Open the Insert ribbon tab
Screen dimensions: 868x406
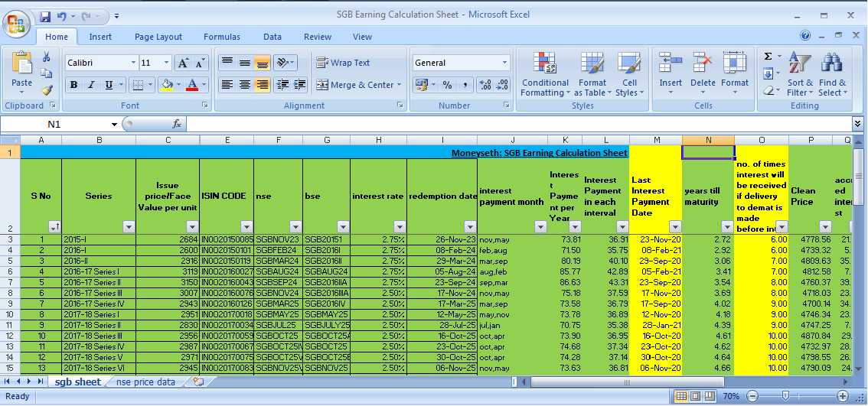pos(100,37)
